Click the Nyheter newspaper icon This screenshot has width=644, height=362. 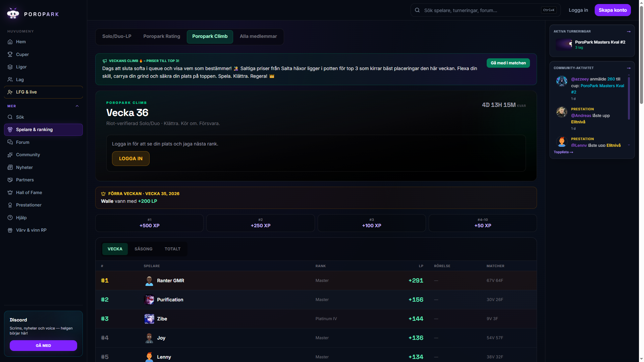10,167
